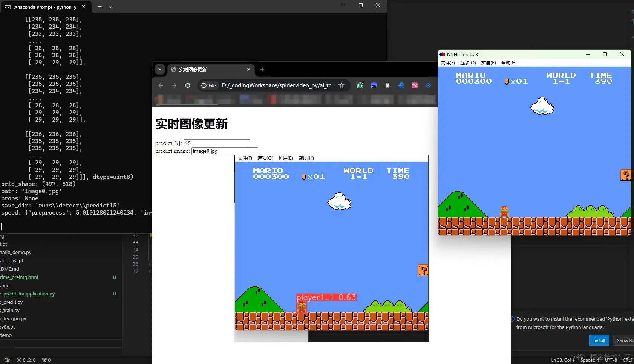Click Mario in the NNNesterJ game

click(x=504, y=212)
